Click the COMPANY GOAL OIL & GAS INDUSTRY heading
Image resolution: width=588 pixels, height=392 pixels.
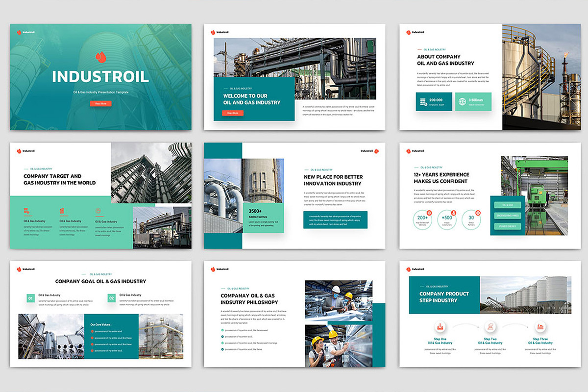pyautogui.click(x=100, y=281)
